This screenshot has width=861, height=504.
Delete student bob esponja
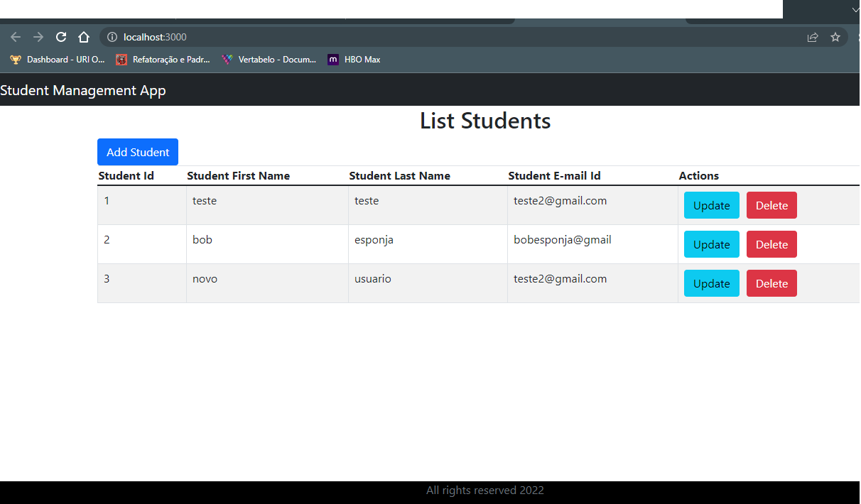click(x=771, y=244)
